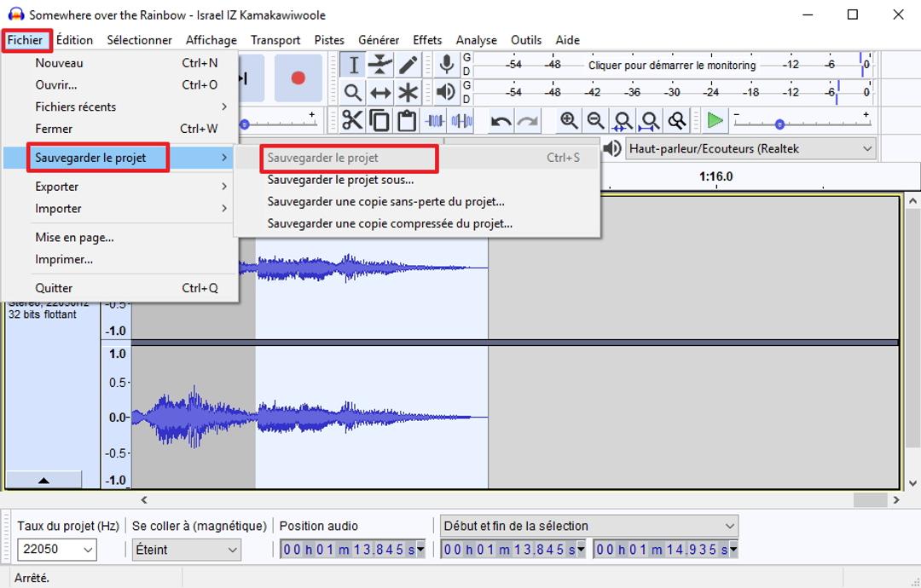Click the red Record button
Viewport: 921px width, 588px height.
pos(298,78)
